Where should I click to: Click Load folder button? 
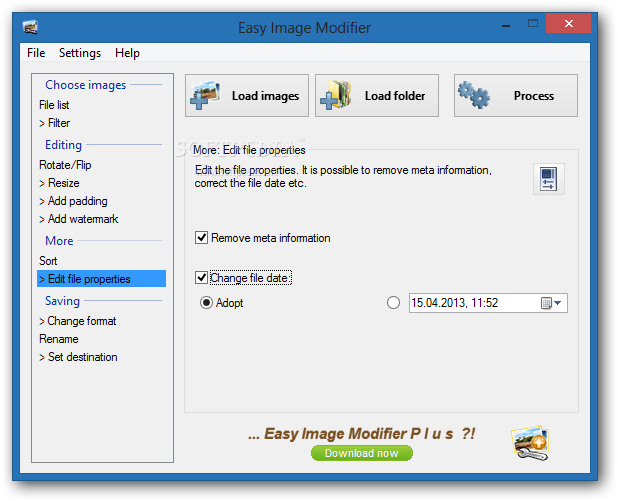click(x=376, y=95)
